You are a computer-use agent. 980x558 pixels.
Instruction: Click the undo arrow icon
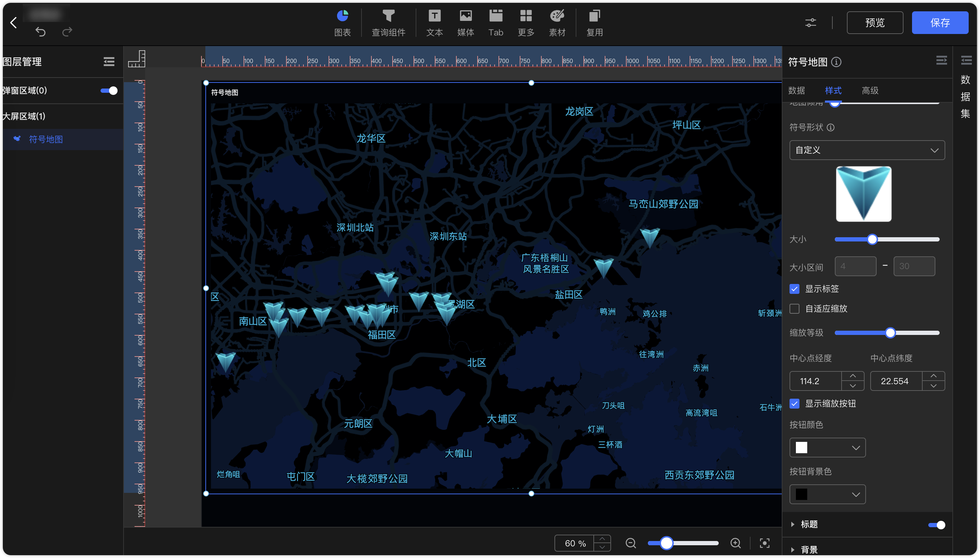pyautogui.click(x=41, y=32)
